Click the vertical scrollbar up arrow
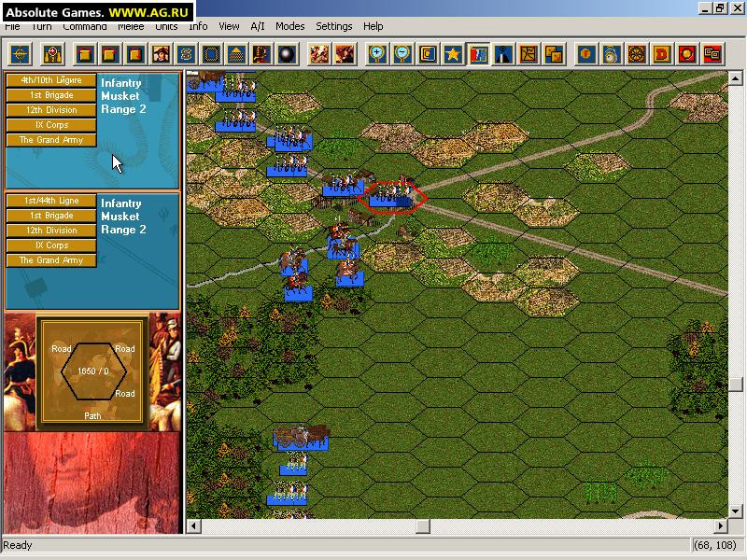The width and height of the screenshot is (747, 560). tap(736, 78)
